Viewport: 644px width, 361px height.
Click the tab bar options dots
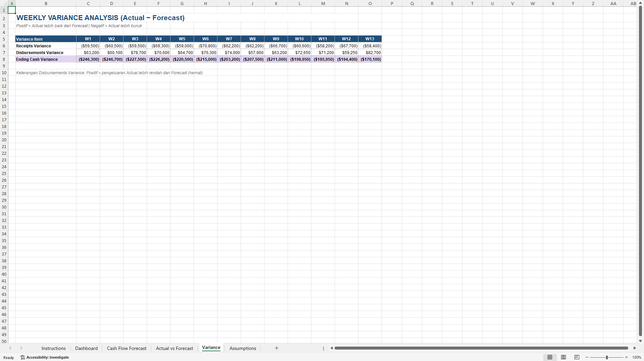click(324, 349)
